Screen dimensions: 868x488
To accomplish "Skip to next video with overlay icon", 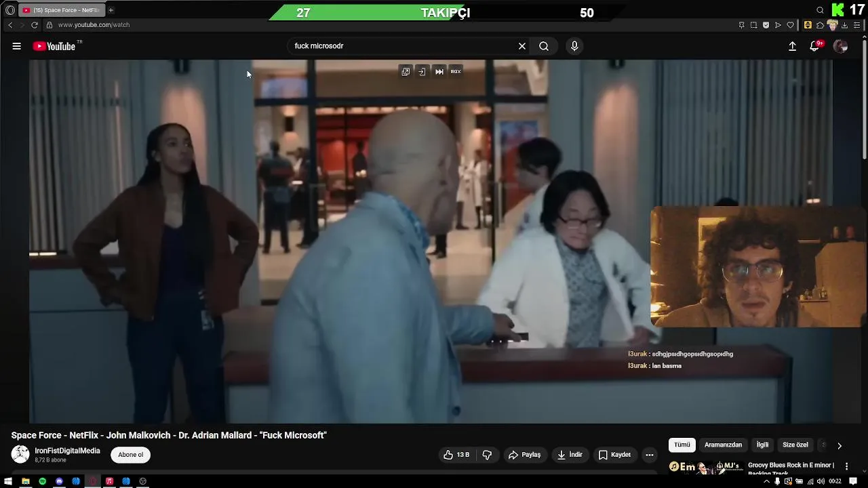I will (439, 71).
